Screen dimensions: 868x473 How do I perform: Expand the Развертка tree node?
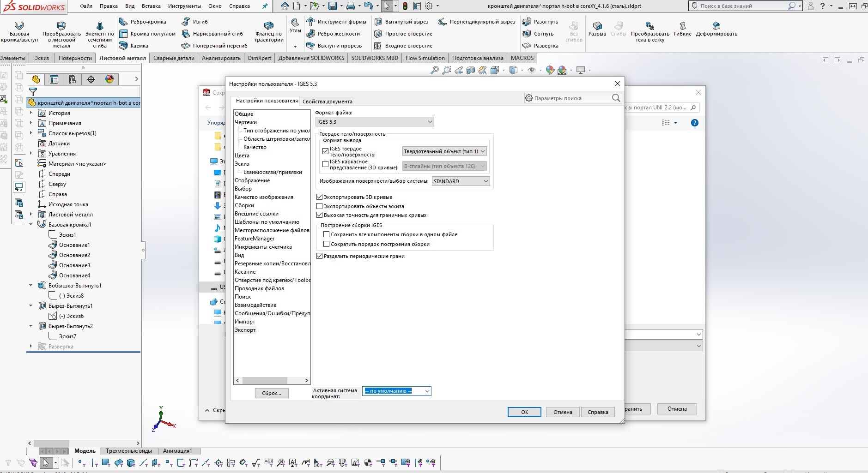coord(31,347)
